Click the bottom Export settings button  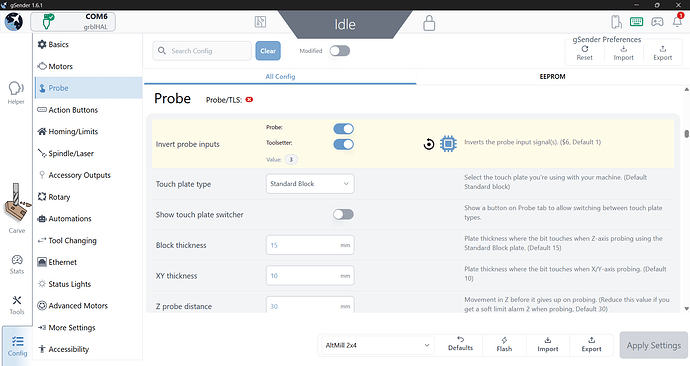[591, 344]
